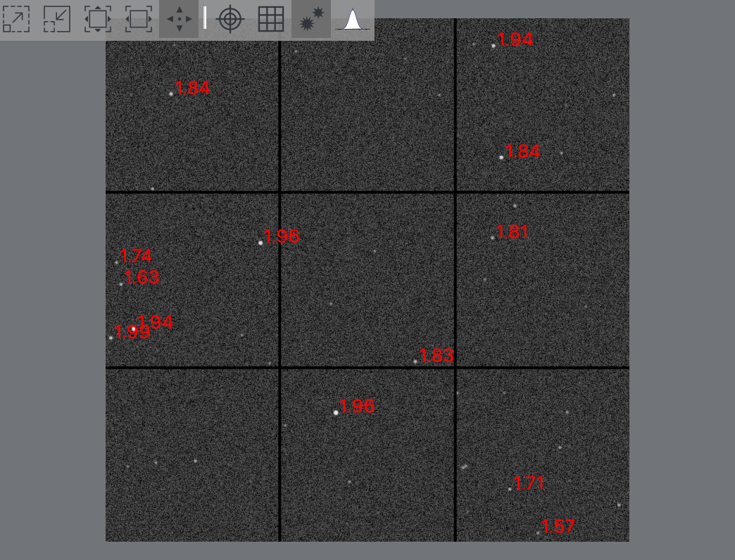Click the star labeled 1.83 near grid intersection
This screenshot has width=735, height=560.
point(415,361)
